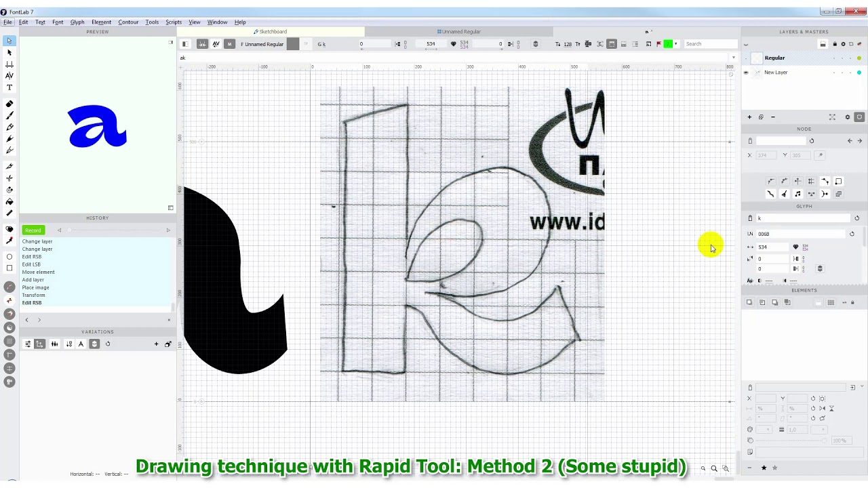Open the zoom magnifier at bottom right
Image resolution: width=868 pixels, height=488 pixels.
714,468
